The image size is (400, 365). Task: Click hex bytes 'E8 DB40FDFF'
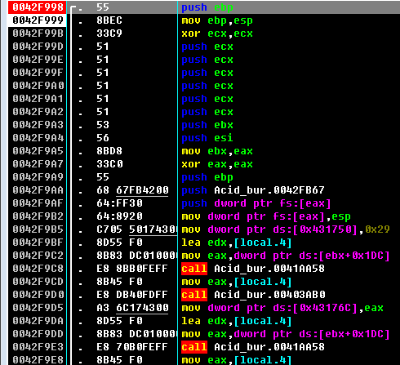click(x=132, y=295)
